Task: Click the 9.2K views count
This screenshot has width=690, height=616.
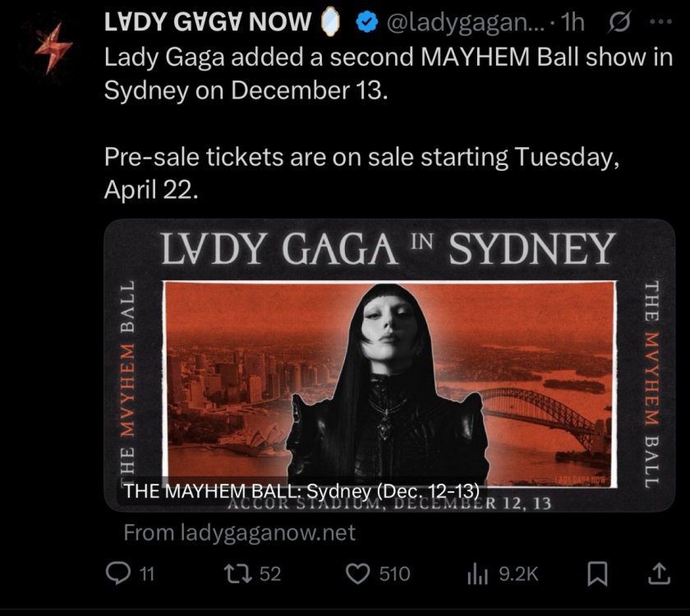Action: [518, 574]
